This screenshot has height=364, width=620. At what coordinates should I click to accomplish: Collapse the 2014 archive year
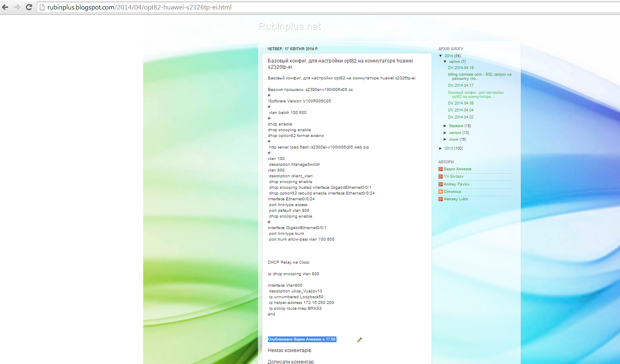441,56
